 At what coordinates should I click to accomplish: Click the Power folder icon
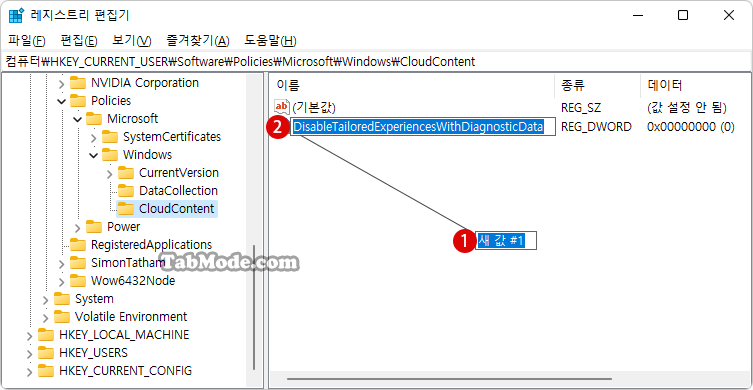tap(94, 227)
